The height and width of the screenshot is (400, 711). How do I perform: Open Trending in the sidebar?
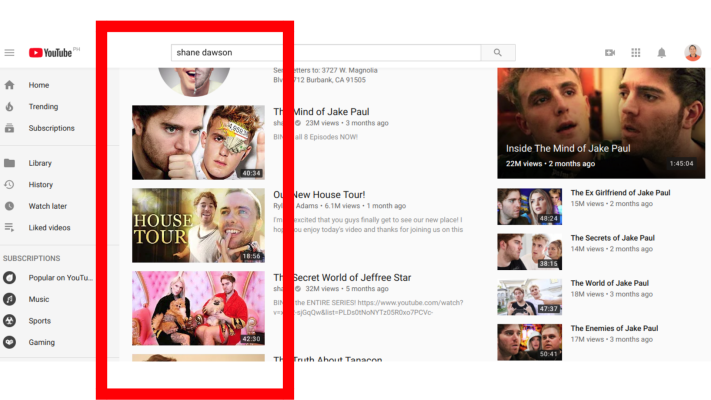[x=44, y=107]
